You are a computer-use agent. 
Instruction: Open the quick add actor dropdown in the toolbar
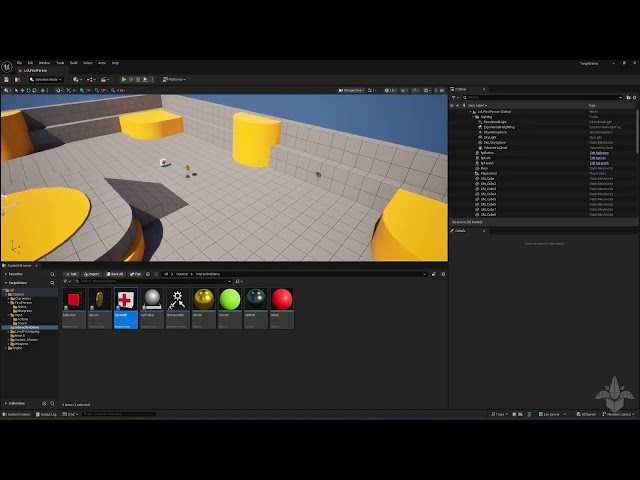pyautogui.click(x=77, y=80)
